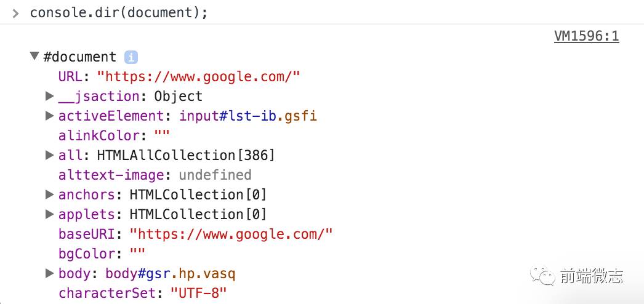Screen dimensions: 644x304
Task: Select the body#gsr.hp.vasq element reference
Action: click(x=171, y=274)
